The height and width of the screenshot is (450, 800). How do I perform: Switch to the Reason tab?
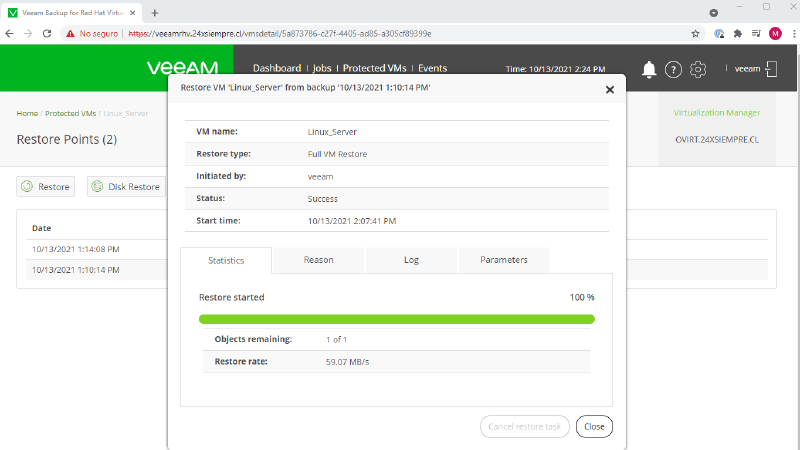318,260
